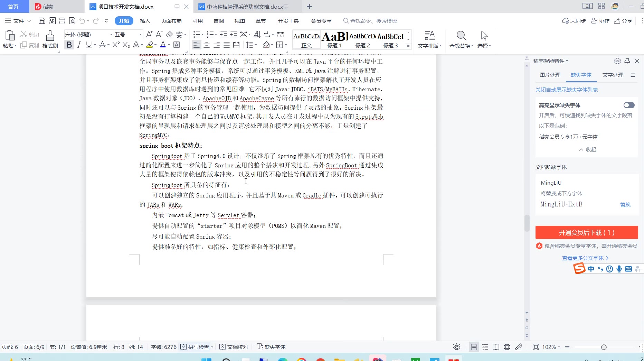Copy selected text (复制)
This screenshot has width=644, height=361.
[30, 45]
